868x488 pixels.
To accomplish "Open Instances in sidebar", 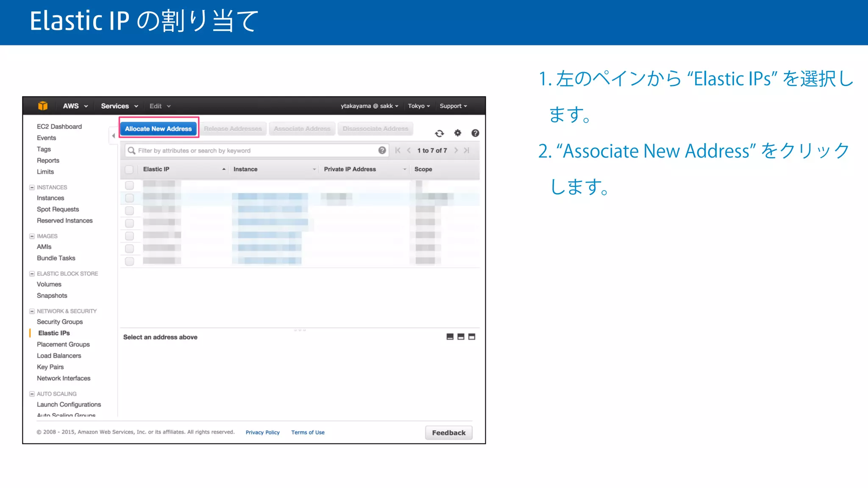I will [x=50, y=198].
